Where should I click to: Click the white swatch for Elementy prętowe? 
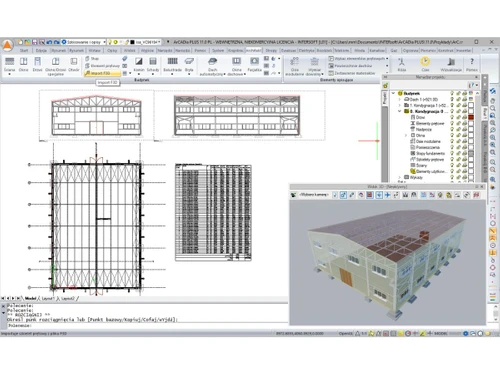pyautogui.click(x=471, y=123)
